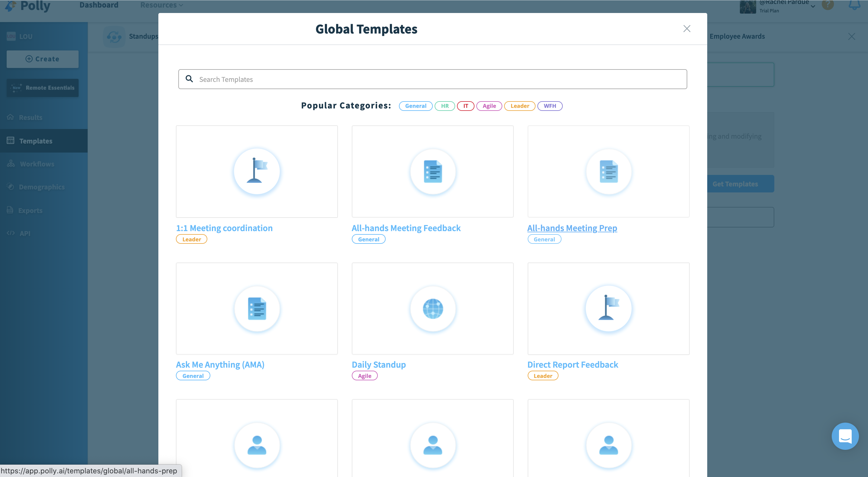Click the flag icon for Direct Report Feedback
This screenshot has width=868, height=477.
click(x=608, y=308)
